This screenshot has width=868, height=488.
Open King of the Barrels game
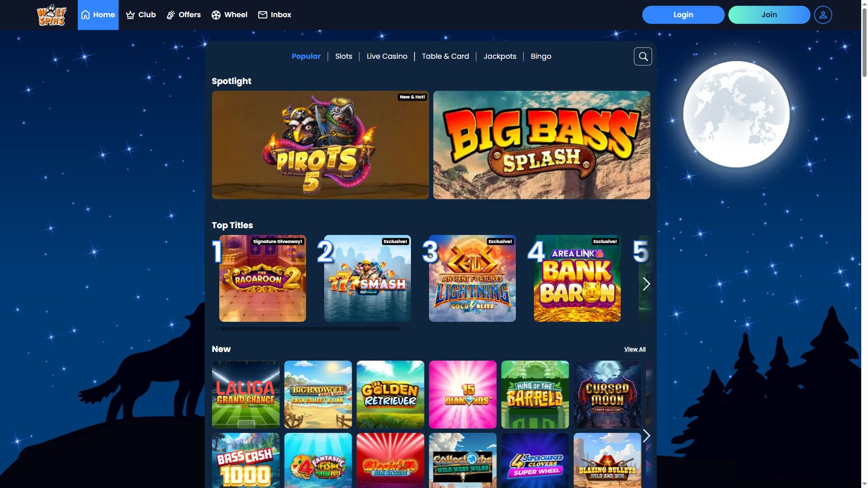coord(535,394)
